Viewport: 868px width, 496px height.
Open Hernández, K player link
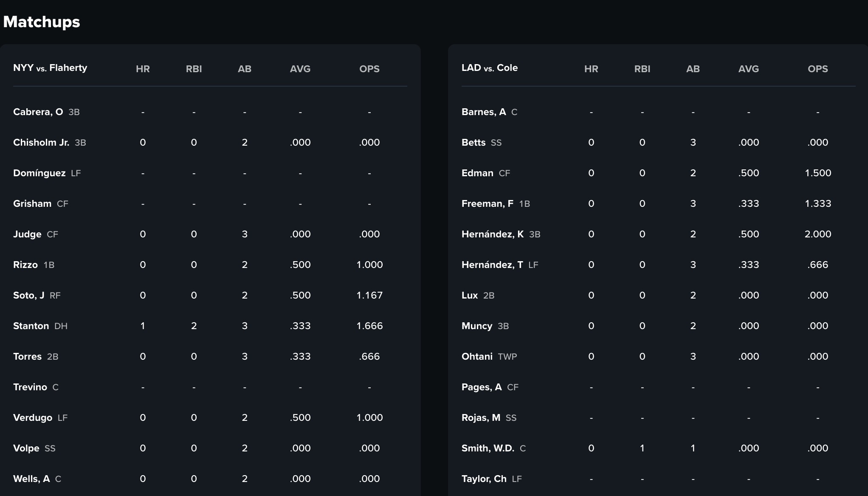click(x=493, y=234)
